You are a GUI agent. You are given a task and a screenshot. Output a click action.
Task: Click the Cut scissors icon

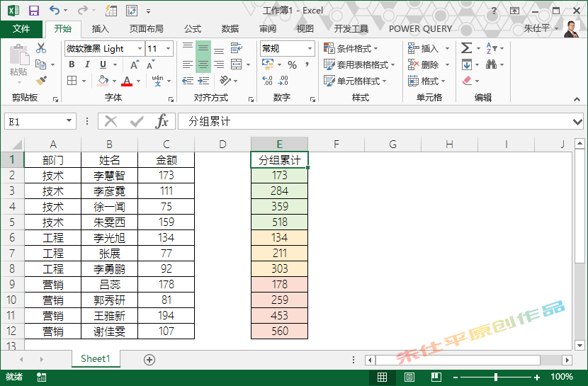41,48
